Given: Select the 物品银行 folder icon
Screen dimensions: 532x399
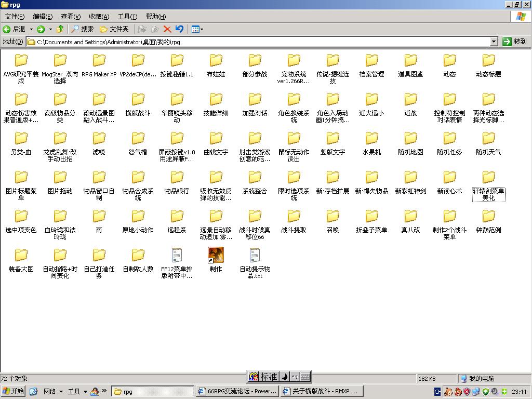Looking at the screenshot, I should click(x=177, y=178).
